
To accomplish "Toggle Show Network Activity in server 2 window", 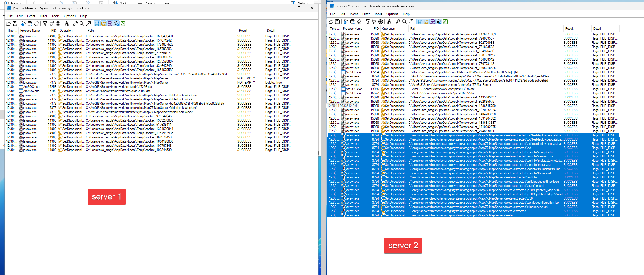I will (433, 22).
